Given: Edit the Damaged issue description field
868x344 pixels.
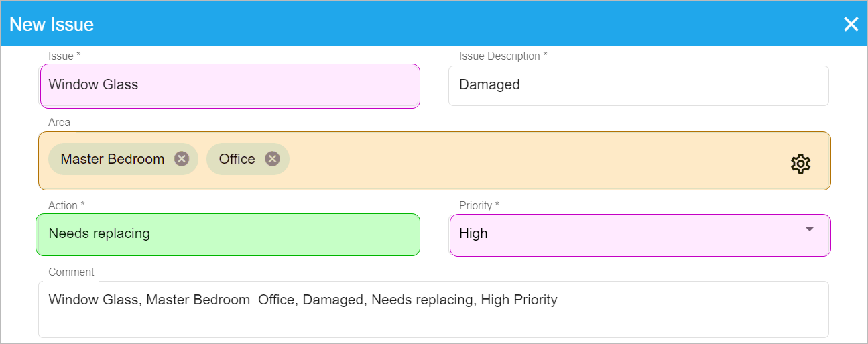Looking at the screenshot, I should point(639,86).
